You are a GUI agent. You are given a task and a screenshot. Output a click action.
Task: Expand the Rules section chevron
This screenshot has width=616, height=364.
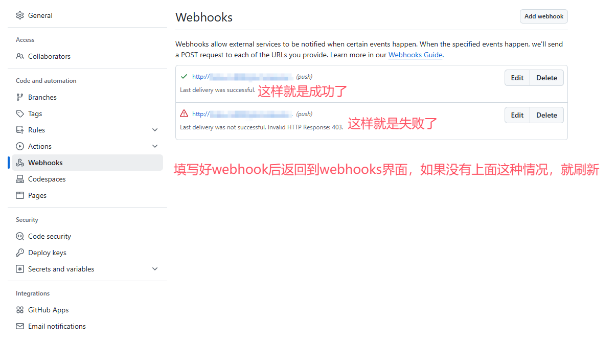point(155,130)
